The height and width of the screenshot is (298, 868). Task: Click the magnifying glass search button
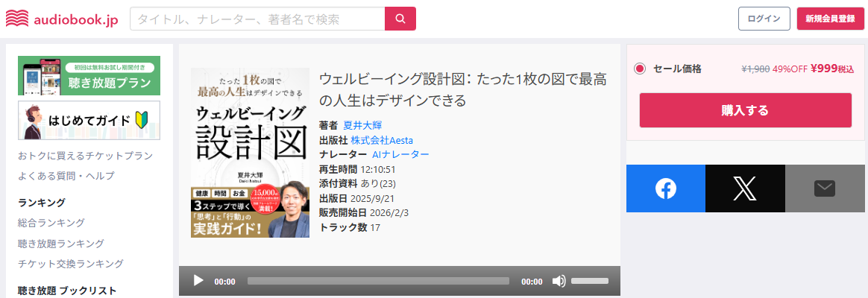pyautogui.click(x=400, y=19)
